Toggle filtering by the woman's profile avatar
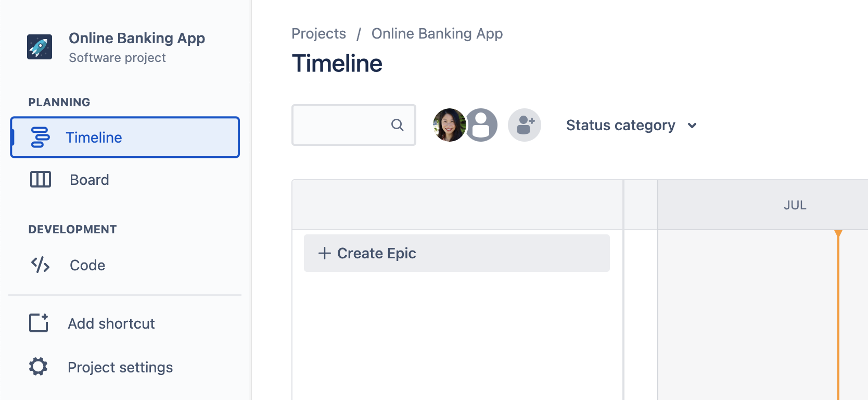Image resolution: width=868 pixels, height=400 pixels. 449,125
